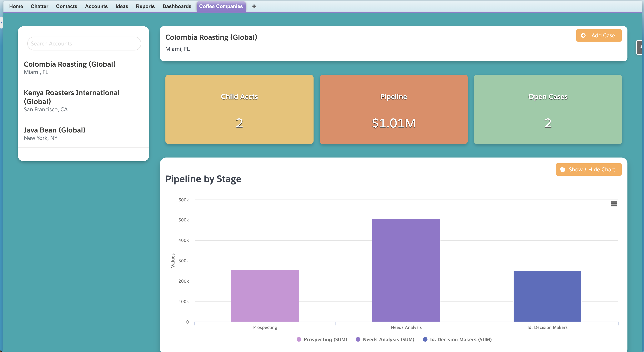644x352 pixels.
Task: Expand the left side panel arrow
Action: (2, 22)
